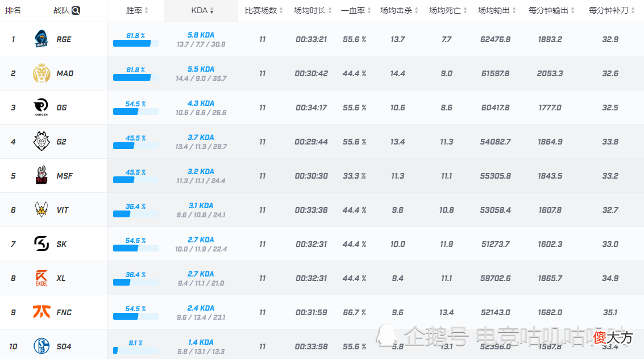Click the MSF Misfits team logo
The image size is (644, 359).
pos(41,176)
